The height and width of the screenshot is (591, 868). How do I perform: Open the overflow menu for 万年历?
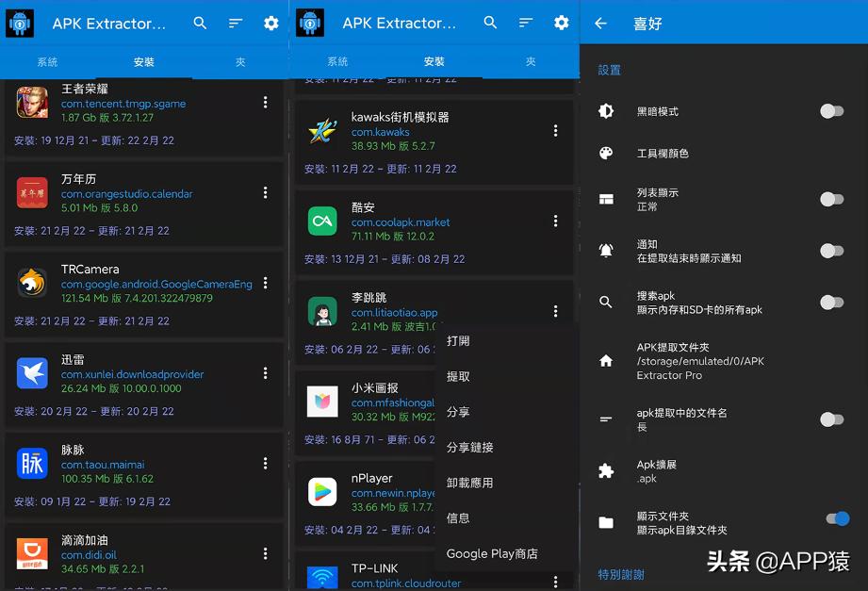point(265,192)
